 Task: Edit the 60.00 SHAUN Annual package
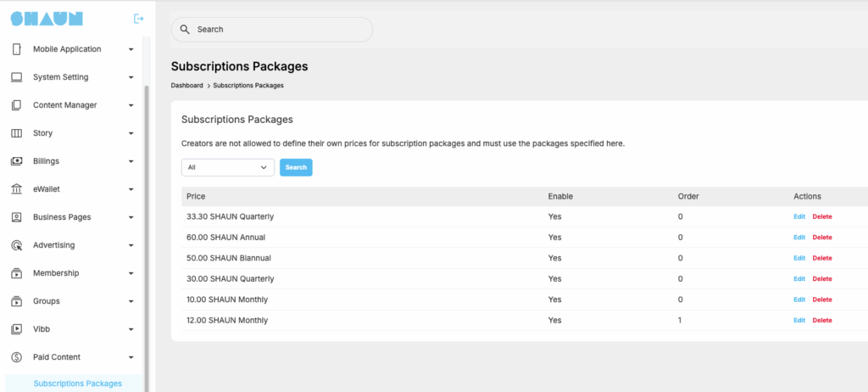799,238
